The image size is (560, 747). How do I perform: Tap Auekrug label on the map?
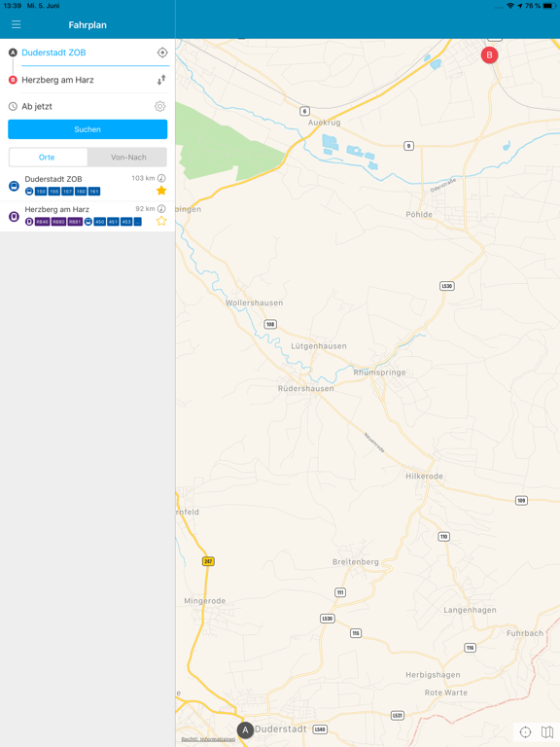pyautogui.click(x=325, y=123)
